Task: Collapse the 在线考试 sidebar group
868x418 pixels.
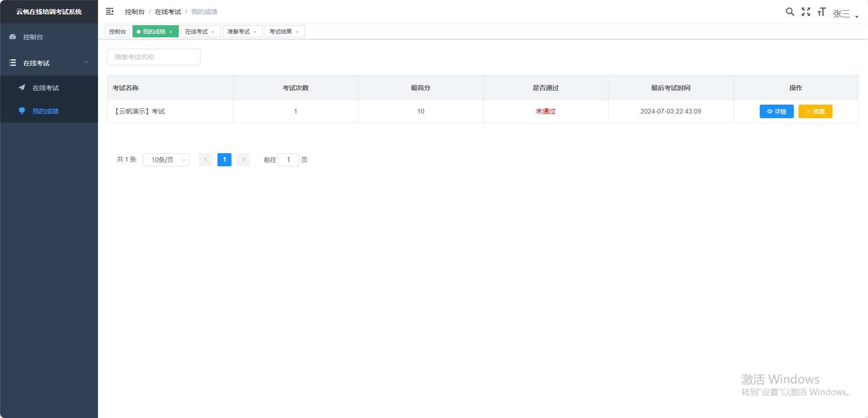Action: pyautogui.click(x=49, y=63)
